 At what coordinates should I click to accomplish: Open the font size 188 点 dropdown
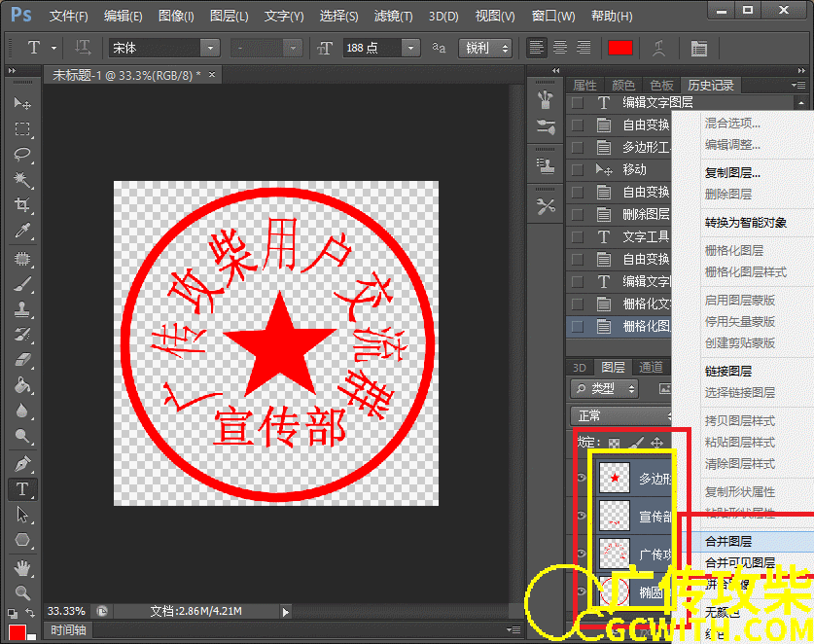point(410,48)
